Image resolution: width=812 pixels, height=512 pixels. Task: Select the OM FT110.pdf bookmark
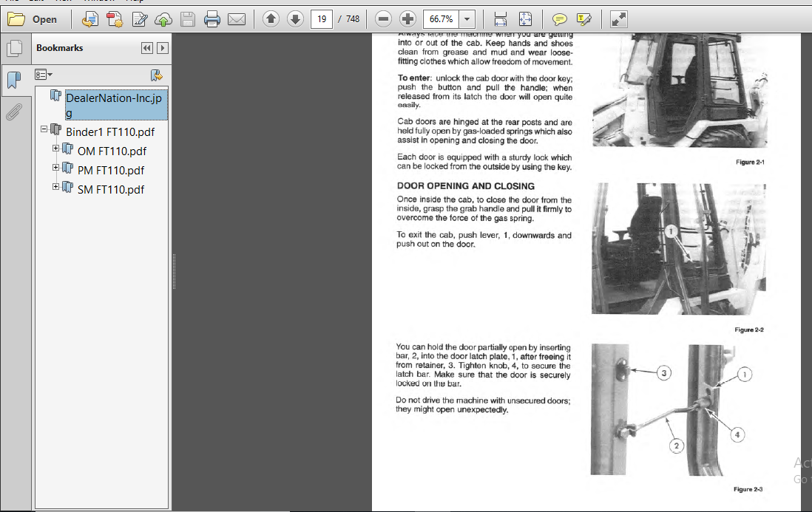(112, 151)
